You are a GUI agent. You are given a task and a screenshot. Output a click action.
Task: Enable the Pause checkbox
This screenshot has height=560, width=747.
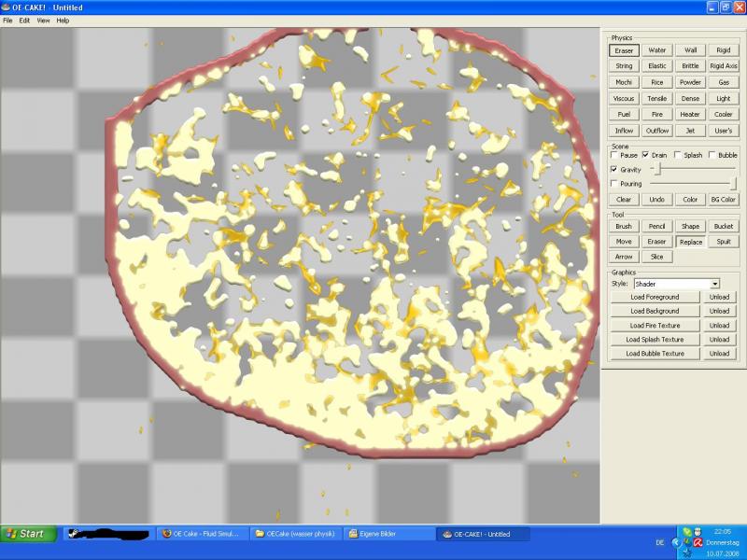tap(613, 155)
